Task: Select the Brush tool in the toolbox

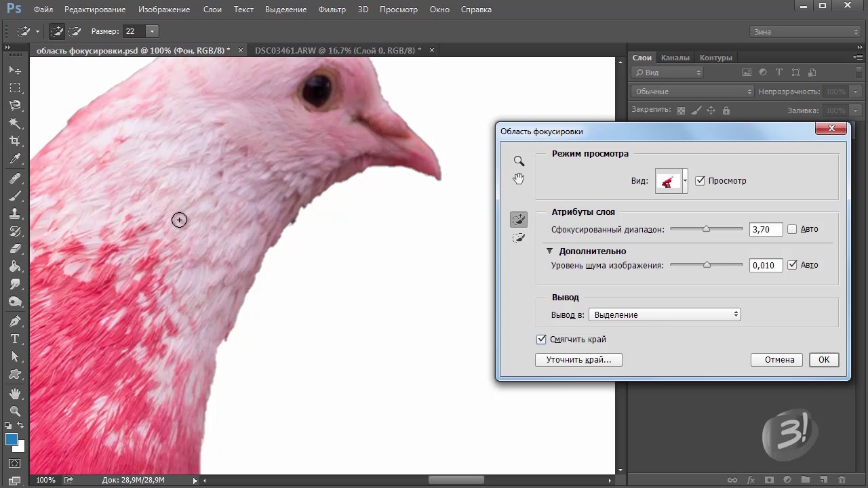Action: pos(15,196)
